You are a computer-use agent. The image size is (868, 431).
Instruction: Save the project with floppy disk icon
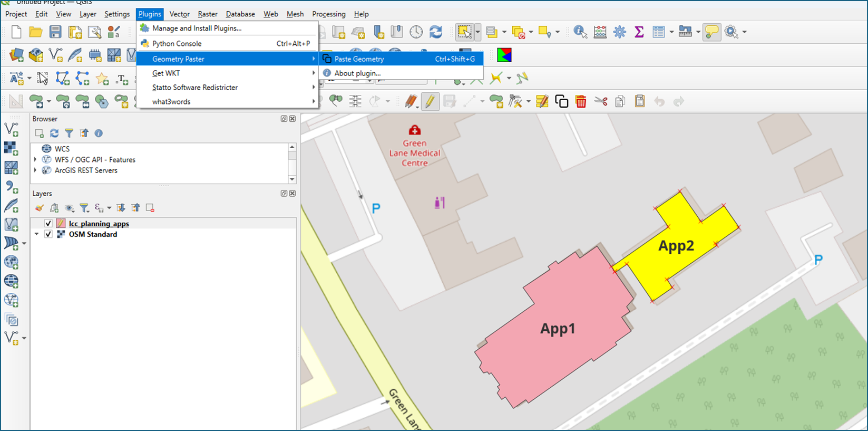coord(55,32)
